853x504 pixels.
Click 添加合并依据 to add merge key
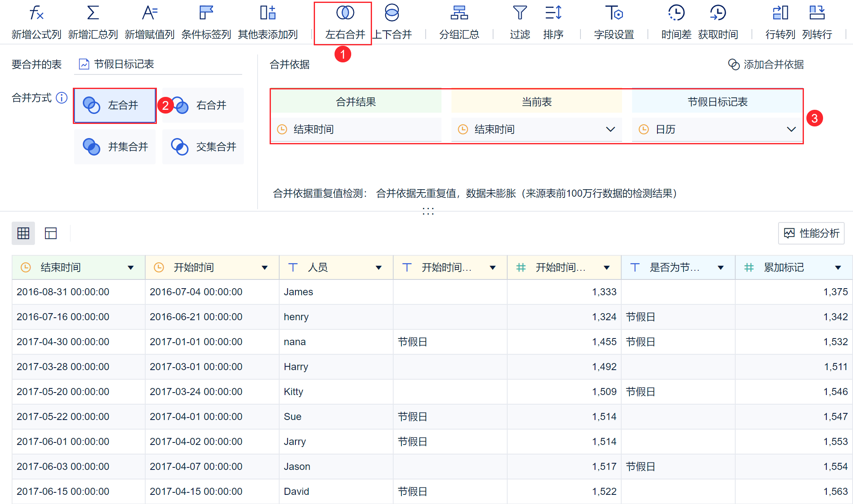[766, 64]
